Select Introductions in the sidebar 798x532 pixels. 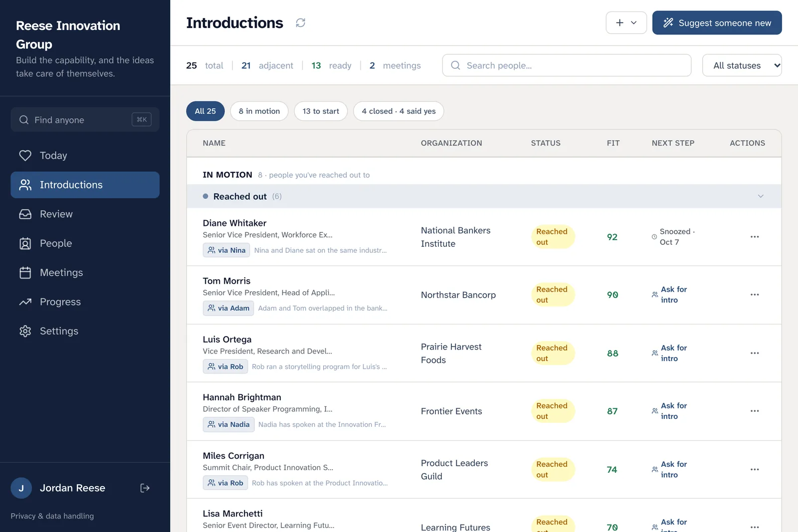[85, 185]
